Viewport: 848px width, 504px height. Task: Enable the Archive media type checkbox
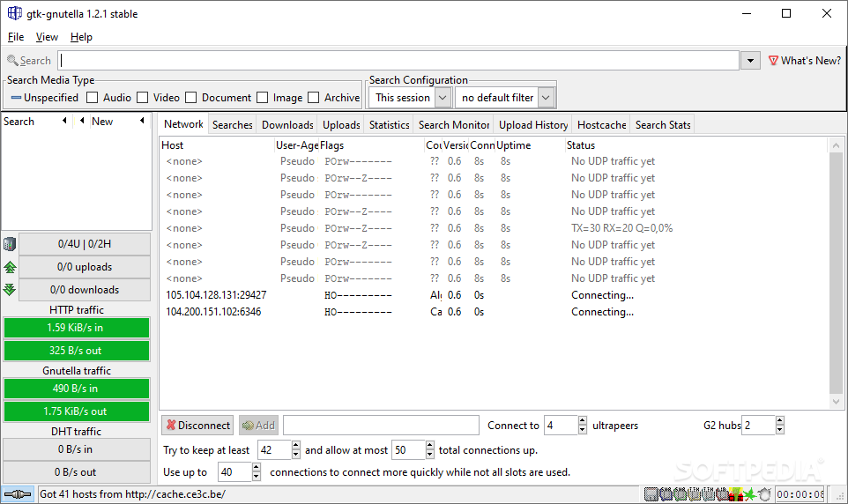point(314,97)
